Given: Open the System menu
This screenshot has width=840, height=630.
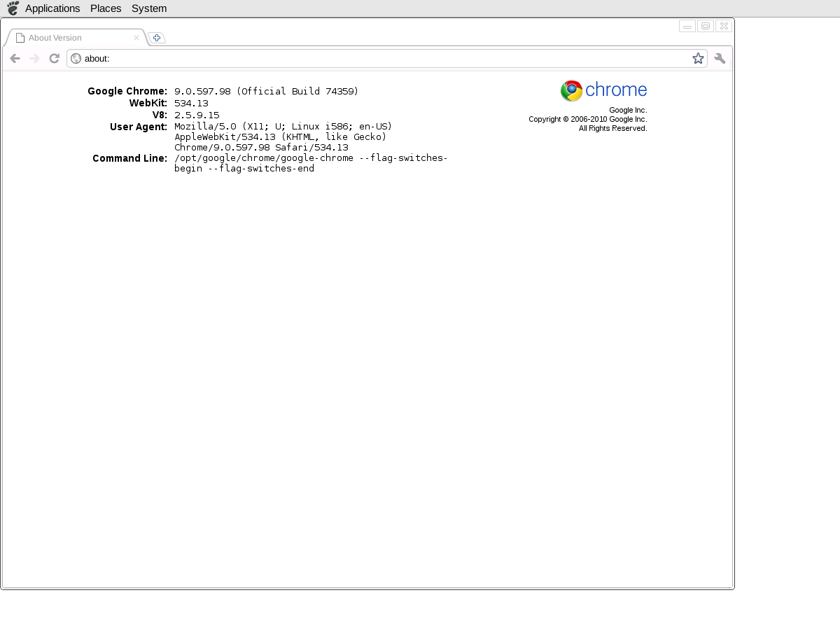Looking at the screenshot, I should (x=149, y=8).
